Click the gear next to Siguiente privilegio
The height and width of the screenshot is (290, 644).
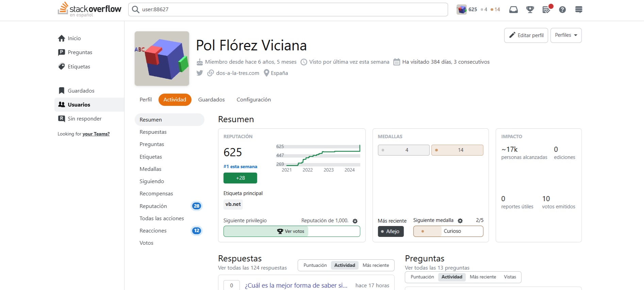tap(355, 221)
